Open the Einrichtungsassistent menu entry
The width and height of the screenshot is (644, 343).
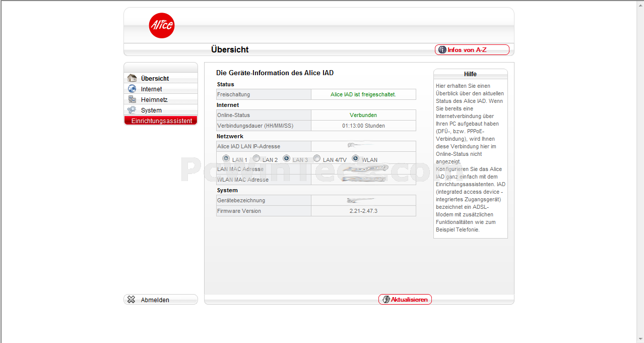click(161, 121)
